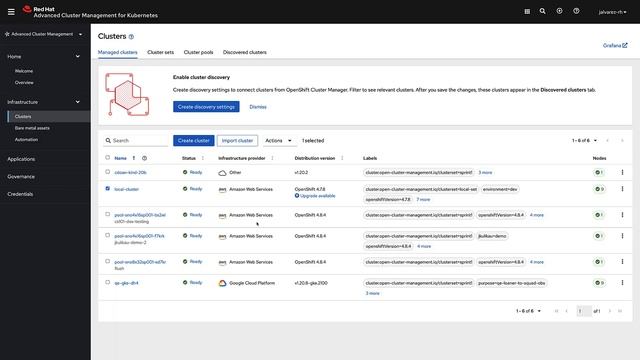The height and width of the screenshot is (360, 640).
Task: Switch to the Discovered clusters tab
Action: pos(244,52)
